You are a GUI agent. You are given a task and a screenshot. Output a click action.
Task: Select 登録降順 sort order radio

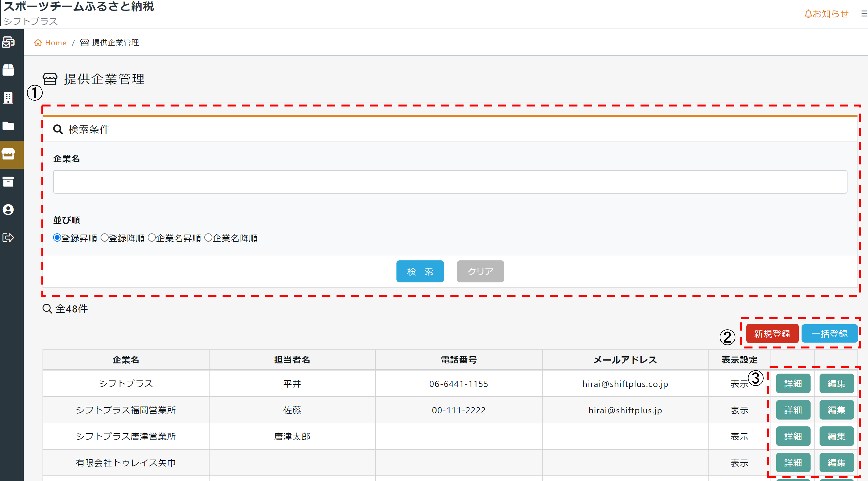(x=105, y=238)
